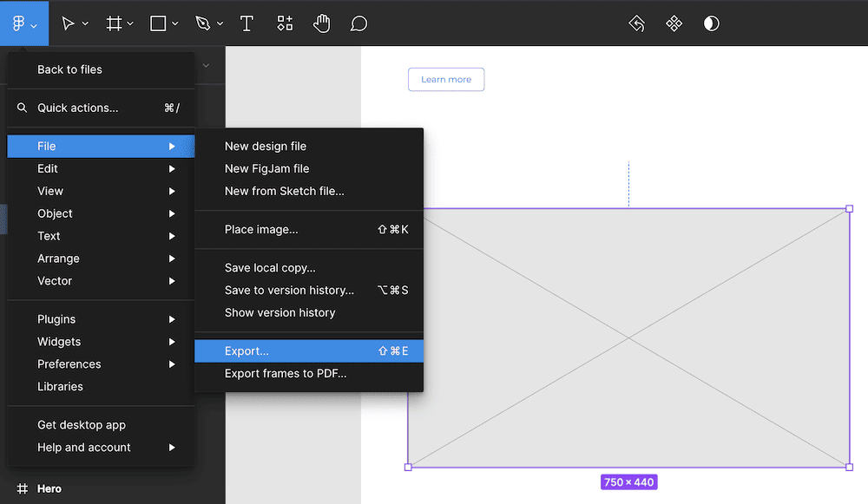
Task: Click the mask icon in the top right
Action: [x=636, y=23]
